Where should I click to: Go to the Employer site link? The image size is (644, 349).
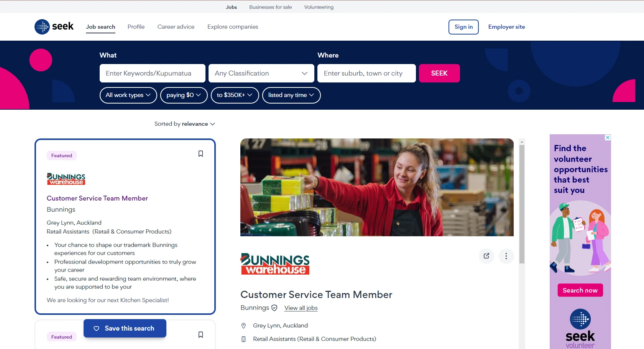coord(506,27)
